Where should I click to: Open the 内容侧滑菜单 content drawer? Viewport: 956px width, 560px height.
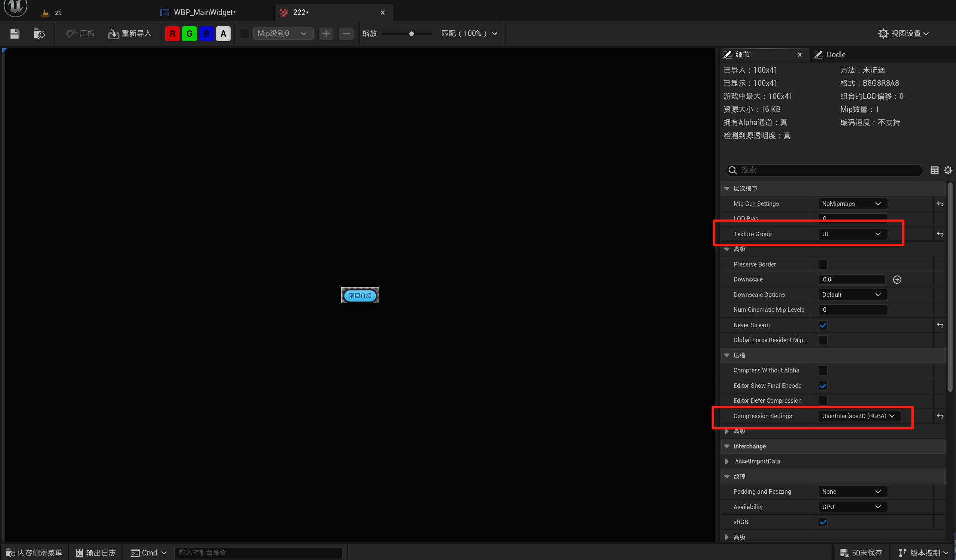click(34, 553)
